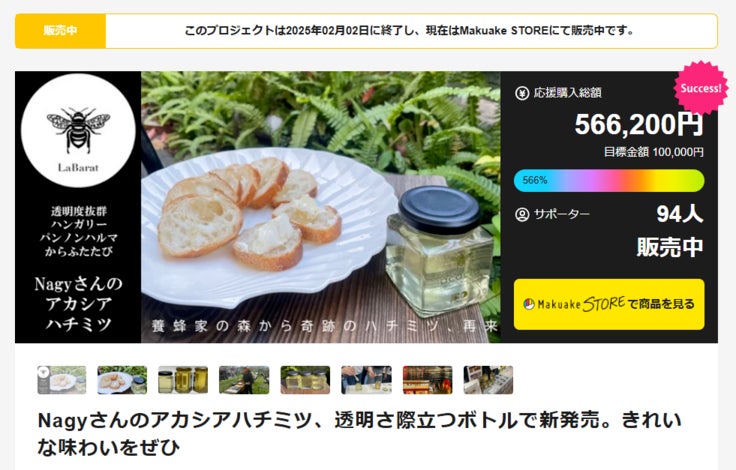Open Makuake STOREで商品を見る button

tap(609, 304)
